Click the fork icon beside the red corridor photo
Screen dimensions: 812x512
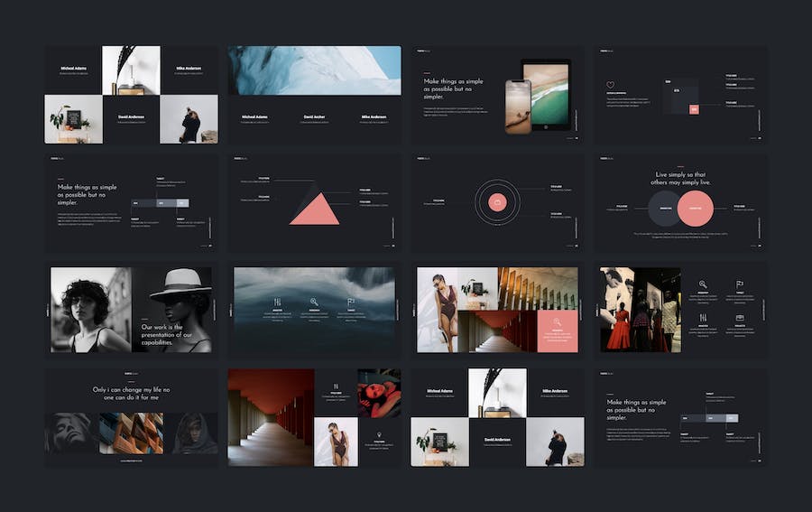tap(336, 386)
